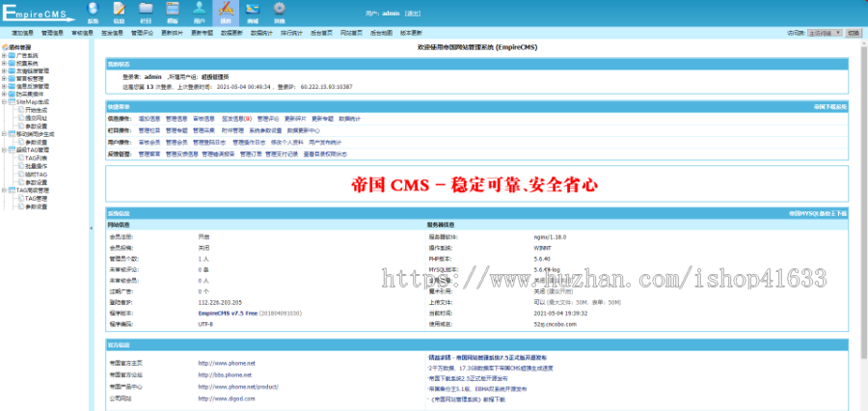Open 网站首页 in the top submenu bar

[351, 33]
